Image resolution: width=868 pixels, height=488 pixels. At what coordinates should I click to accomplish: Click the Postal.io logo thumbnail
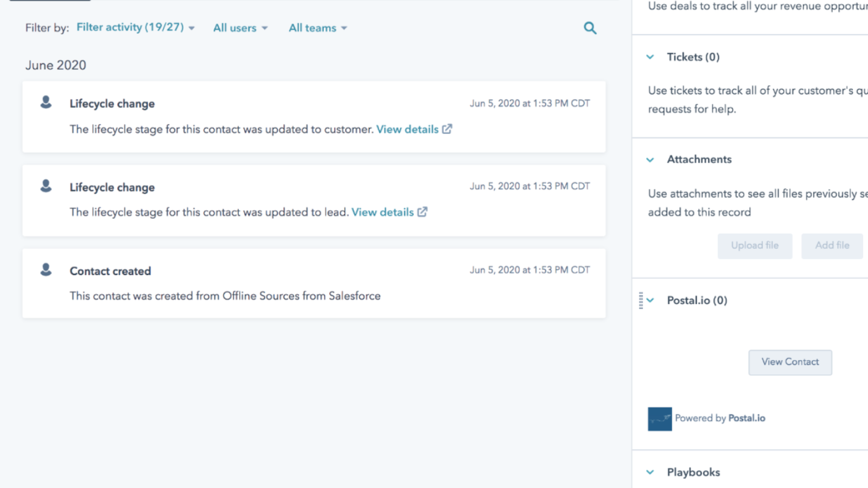click(659, 419)
